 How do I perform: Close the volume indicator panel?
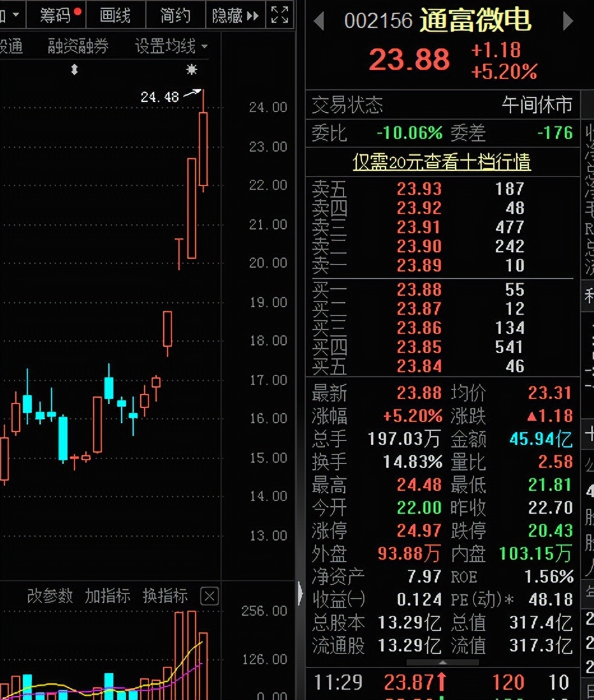click(x=209, y=596)
